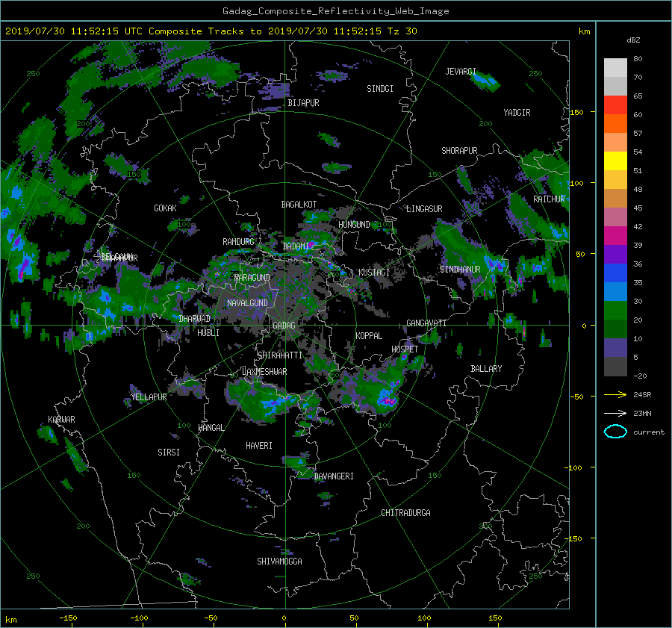Click the RAMDURG city label
Viewport: 672px width, 628px height.
pos(238,242)
